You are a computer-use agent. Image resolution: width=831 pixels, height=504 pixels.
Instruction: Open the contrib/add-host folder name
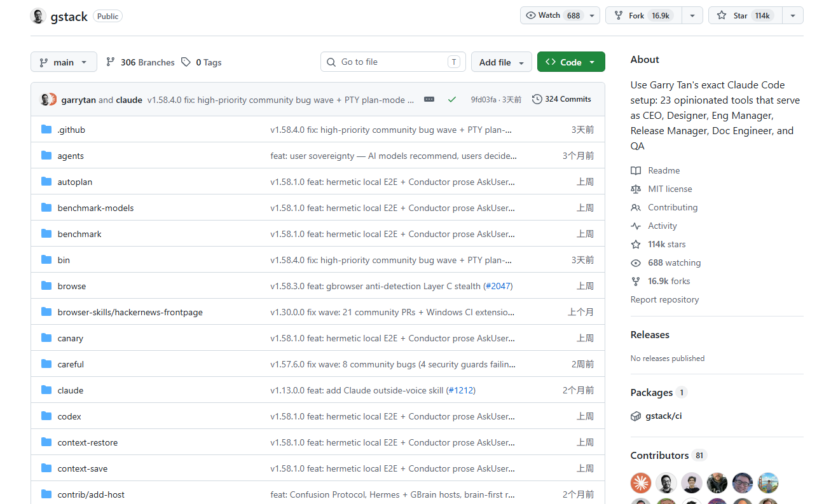point(91,494)
